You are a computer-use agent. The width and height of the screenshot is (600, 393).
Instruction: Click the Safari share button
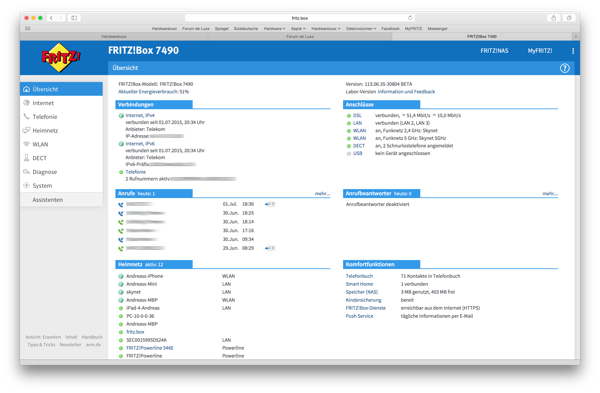click(x=553, y=18)
